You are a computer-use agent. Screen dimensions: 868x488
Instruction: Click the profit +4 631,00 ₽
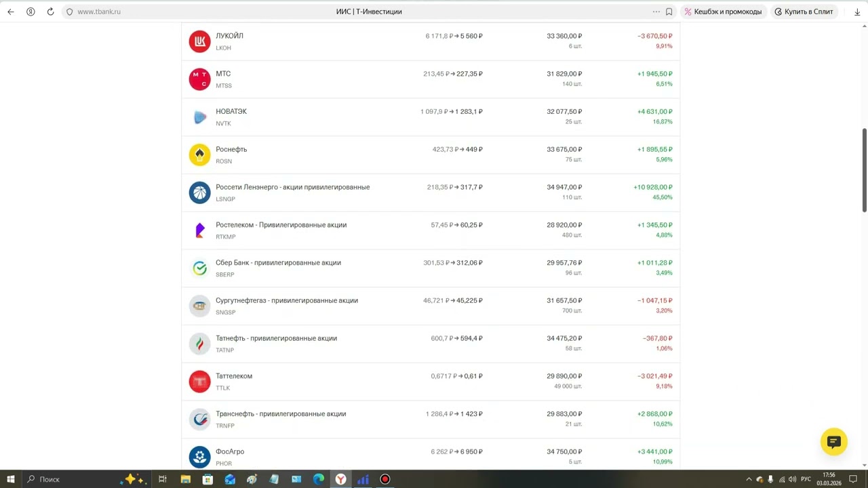[x=655, y=111]
